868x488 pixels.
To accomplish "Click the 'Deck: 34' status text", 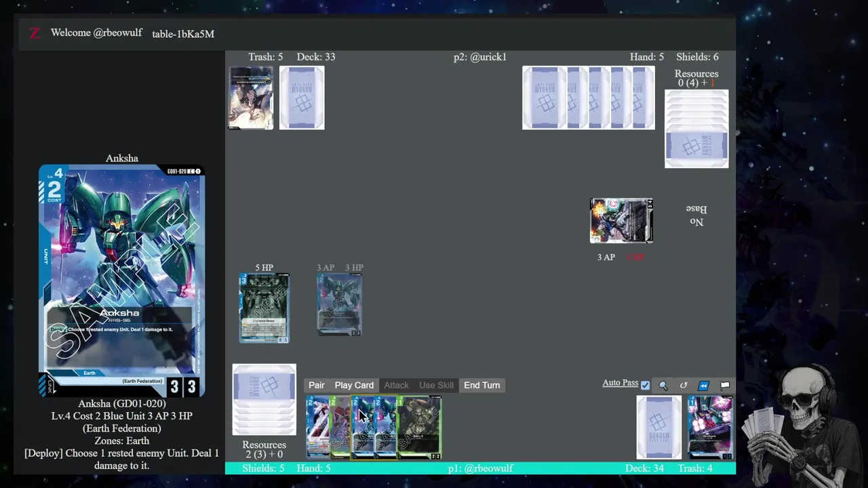I will [x=644, y=468].
